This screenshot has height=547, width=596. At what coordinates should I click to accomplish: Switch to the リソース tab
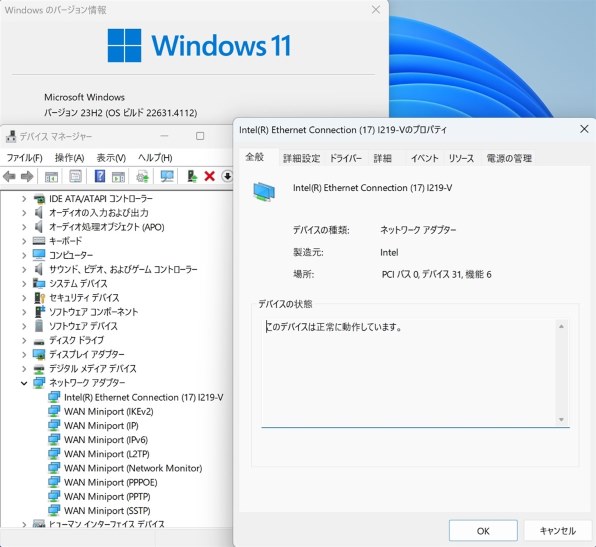(461, 159)
